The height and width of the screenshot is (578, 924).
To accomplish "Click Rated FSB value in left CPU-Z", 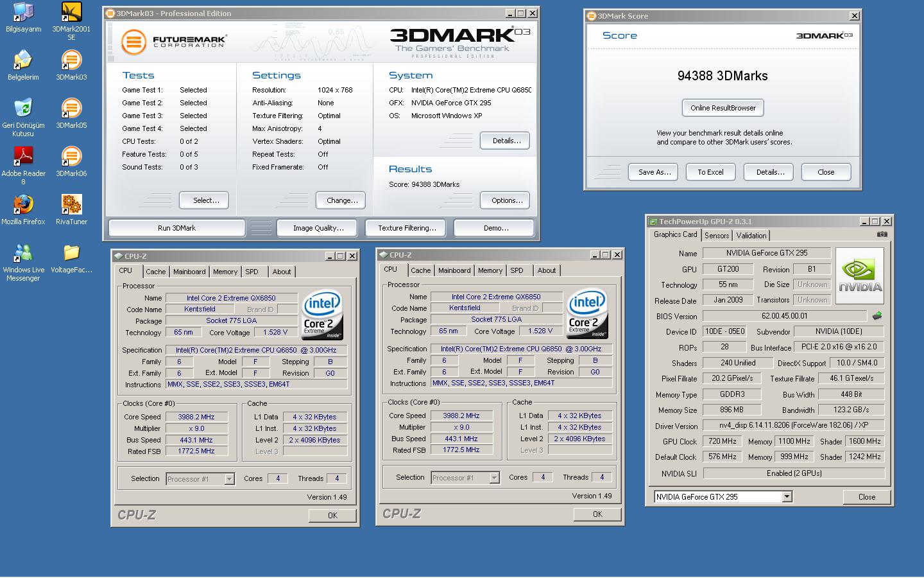I will 196,451.
